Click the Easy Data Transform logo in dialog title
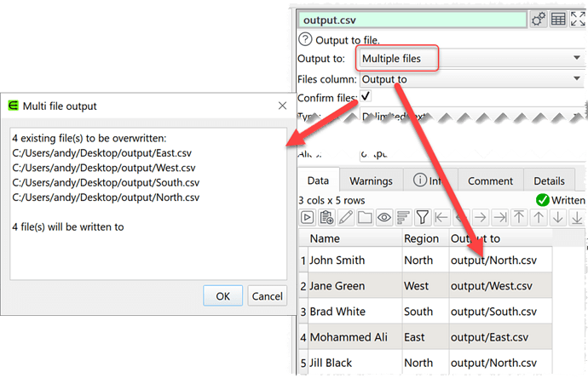 (x=14, y=106)
